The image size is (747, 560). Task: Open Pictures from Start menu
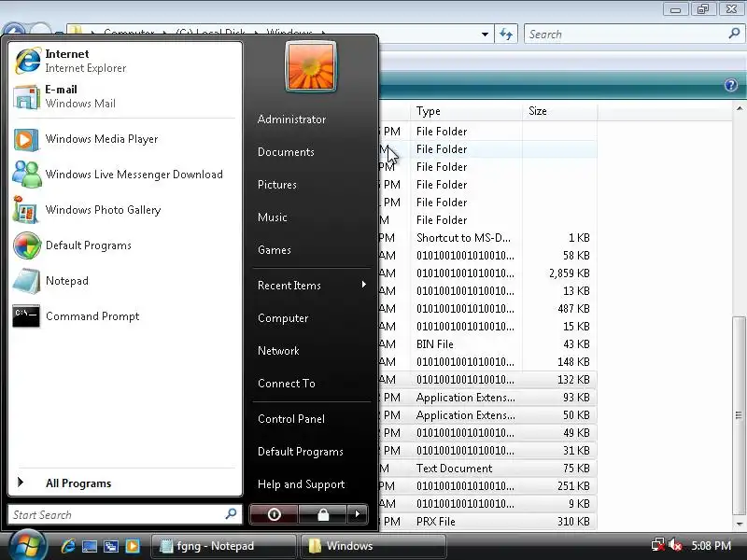276,185
